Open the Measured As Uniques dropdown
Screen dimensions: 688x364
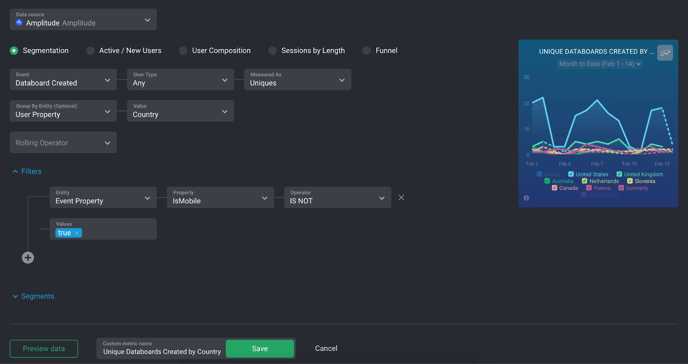297,79
